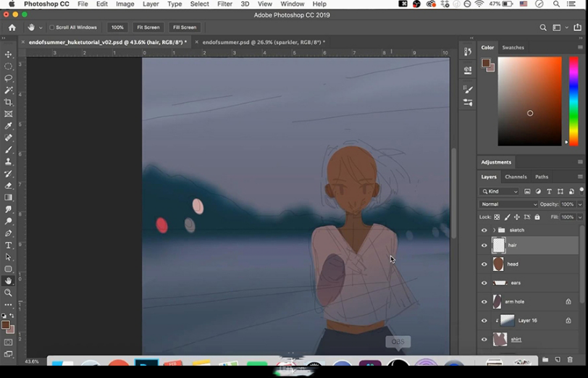Select the Move tool
588x378 pixels.
tap(9, 54)
